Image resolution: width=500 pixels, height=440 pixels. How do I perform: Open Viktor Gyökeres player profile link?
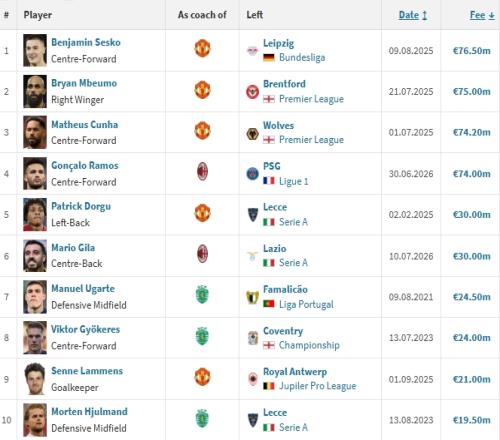85,329
